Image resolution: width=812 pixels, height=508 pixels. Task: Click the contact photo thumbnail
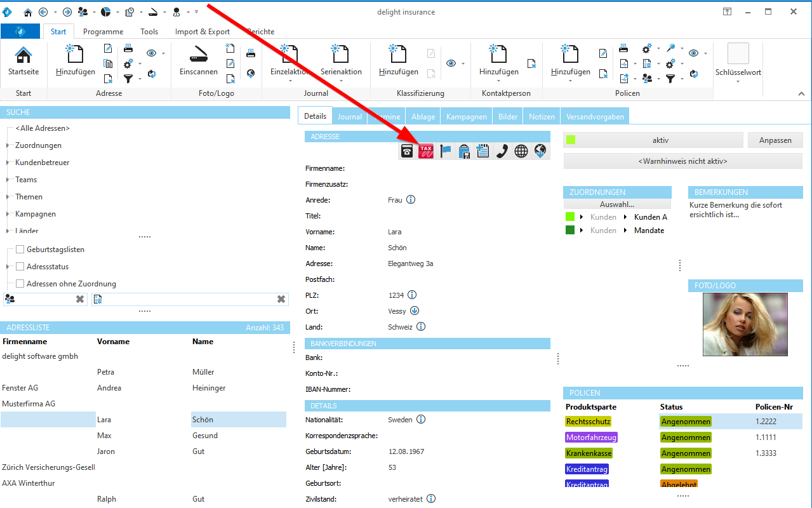pos(745,324)
